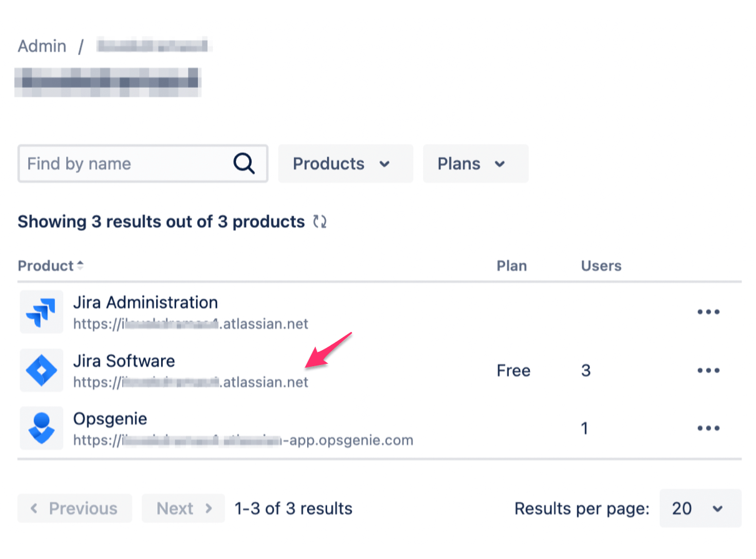Open the Opsgenie product name
756x559 pixels.
point(110,419)
